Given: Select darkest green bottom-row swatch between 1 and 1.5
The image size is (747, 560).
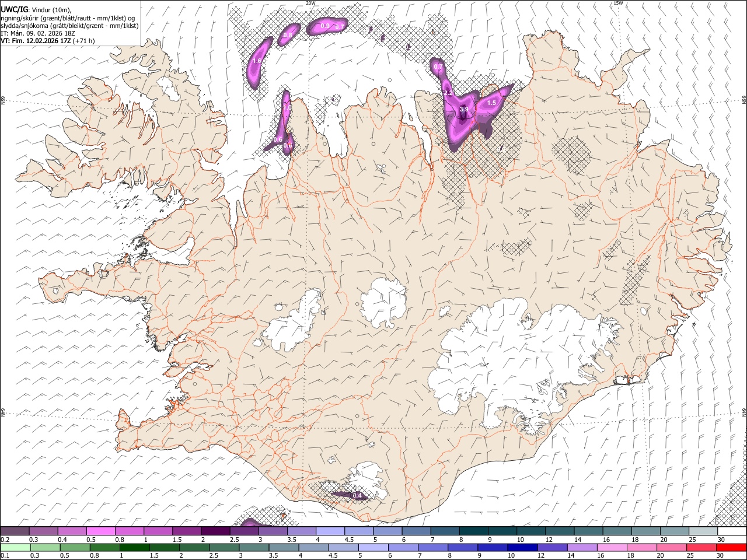Looking at the screenshot, I should (x=134, y=547).
